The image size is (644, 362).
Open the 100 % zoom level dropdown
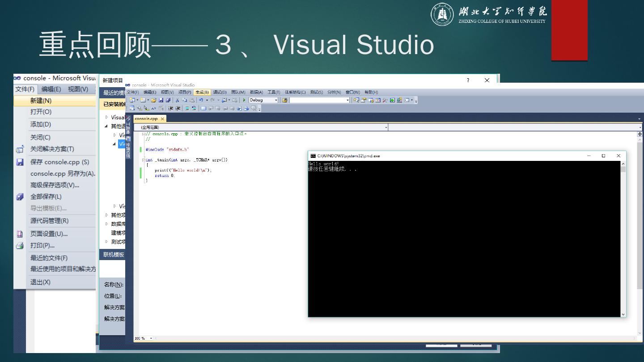tap(151, 338)
